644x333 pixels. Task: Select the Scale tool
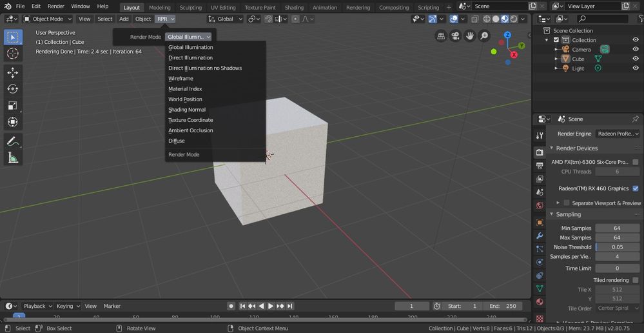pos(13,106)
